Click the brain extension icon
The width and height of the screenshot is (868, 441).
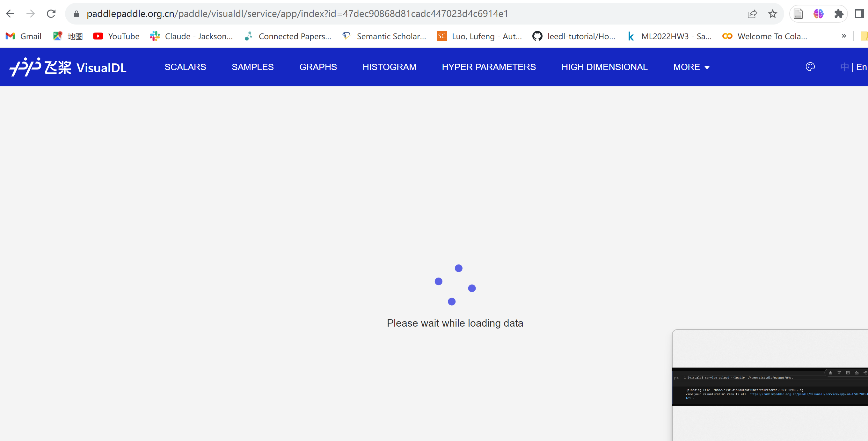pos(819,14)
